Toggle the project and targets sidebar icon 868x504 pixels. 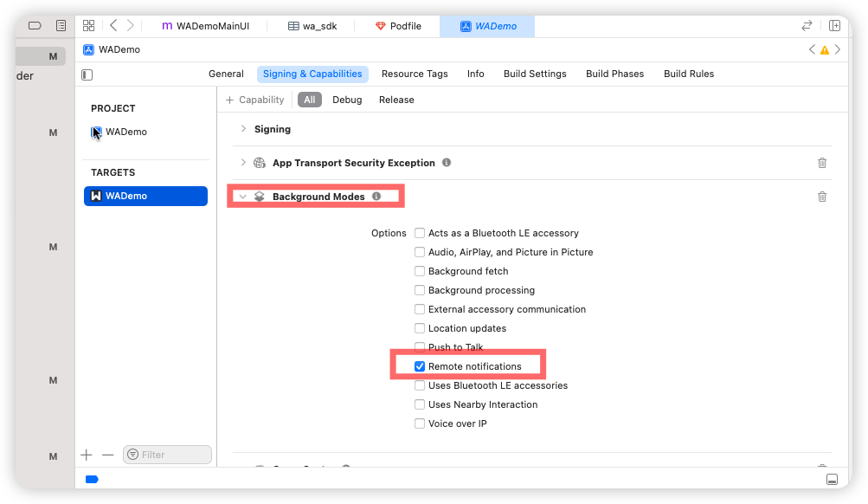click(87, 74)
